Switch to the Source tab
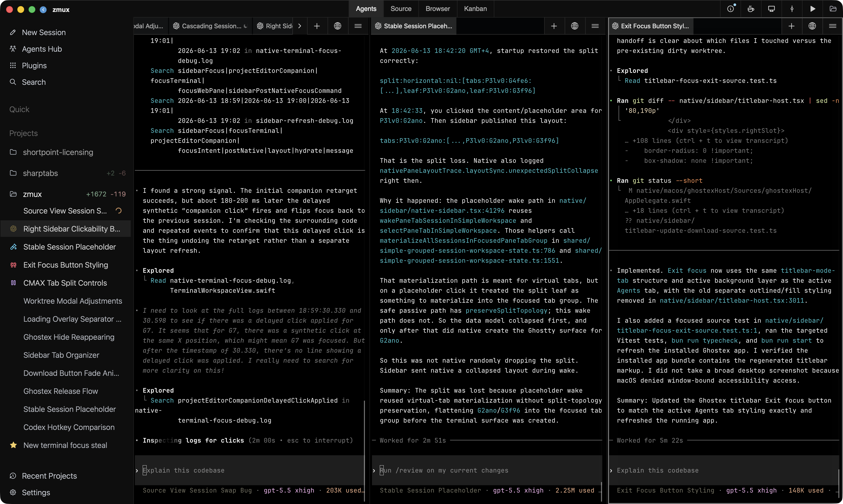843x504 pixels. pyautogui.click(x=401, y=9)
